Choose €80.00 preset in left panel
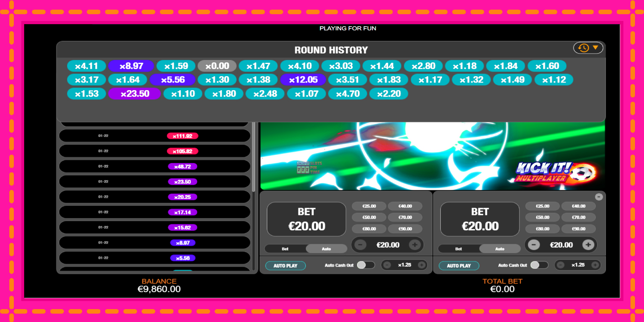Image resolution: width=644 pixels, height=322 pixels. pyautogui.click(x=369, y=229)
